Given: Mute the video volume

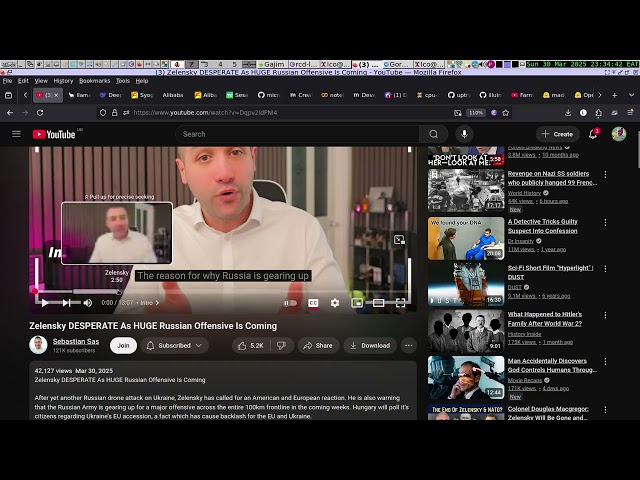Looking at the screenshot, I should coord(88,303).
